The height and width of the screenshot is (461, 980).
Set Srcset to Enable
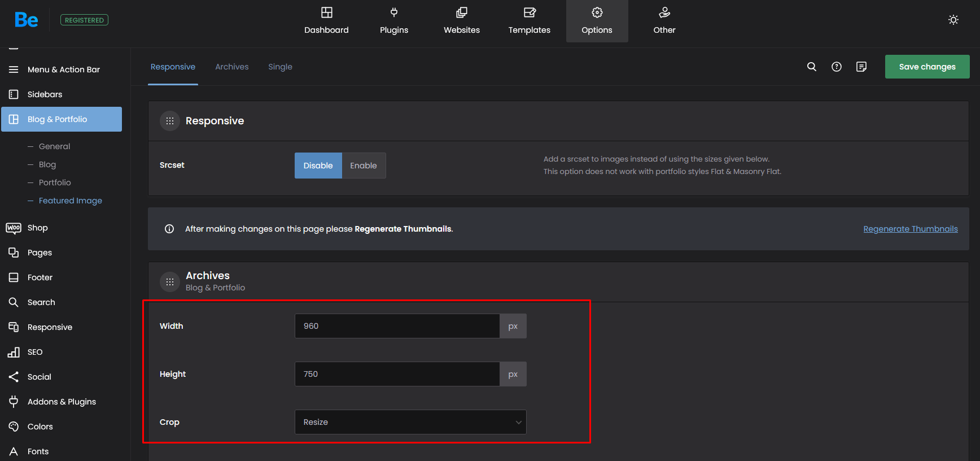point(364,166)
